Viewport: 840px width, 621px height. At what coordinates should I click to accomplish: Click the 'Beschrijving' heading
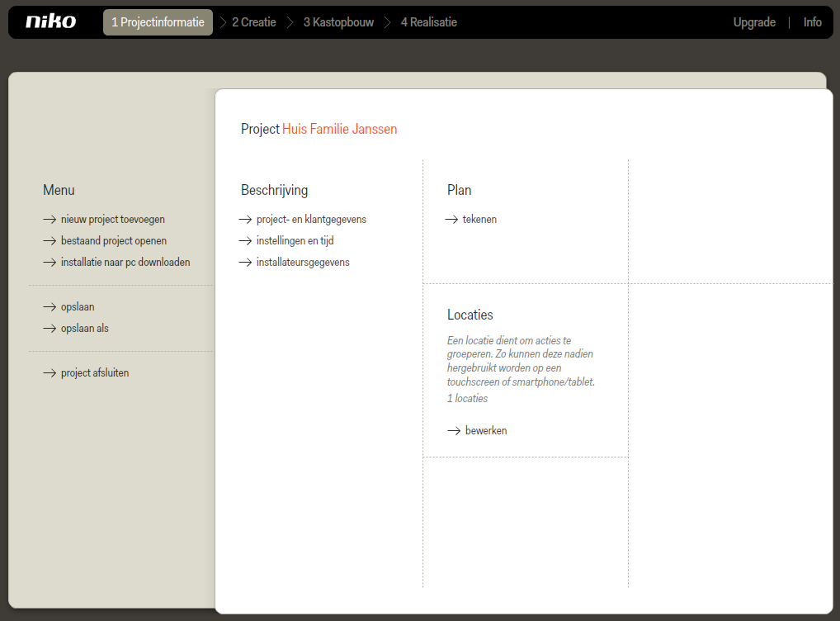[x=274, y=191]
